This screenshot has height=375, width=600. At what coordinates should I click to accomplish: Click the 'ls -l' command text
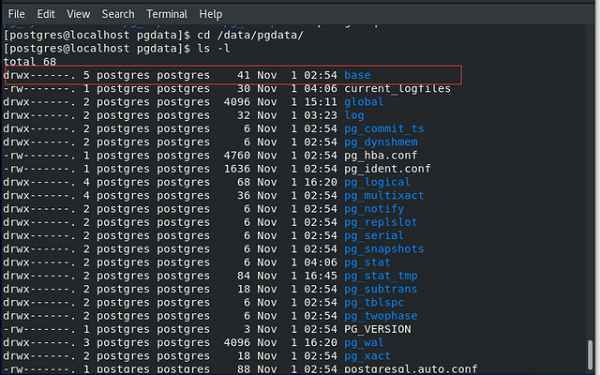click(x=214, y=48)
